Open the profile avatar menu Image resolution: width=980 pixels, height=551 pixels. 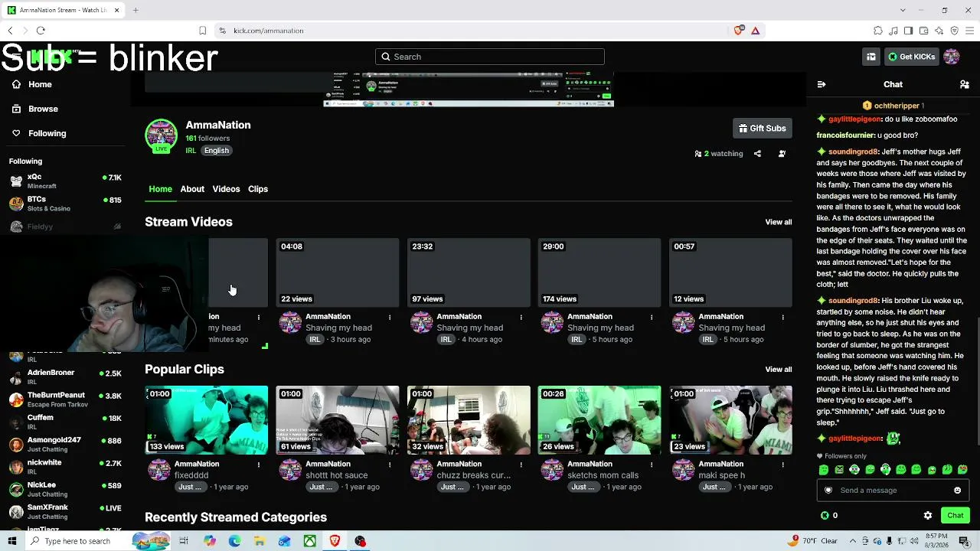click(952, 57)
